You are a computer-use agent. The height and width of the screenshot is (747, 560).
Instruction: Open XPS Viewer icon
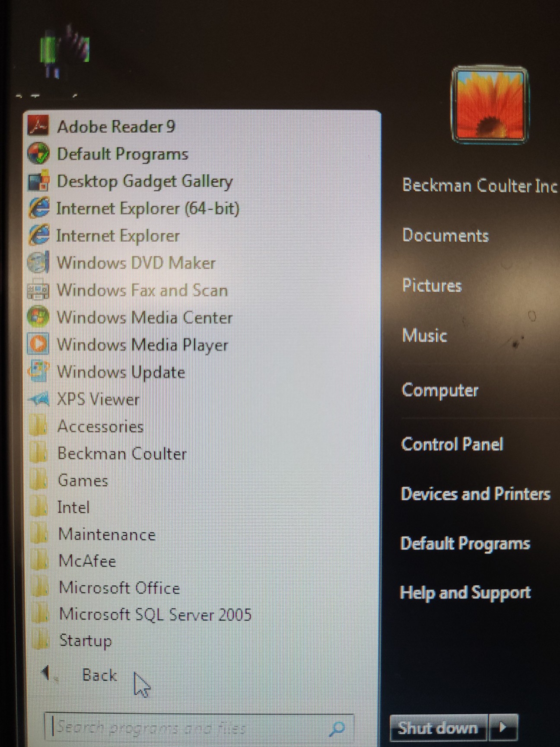tap(39, 399)
